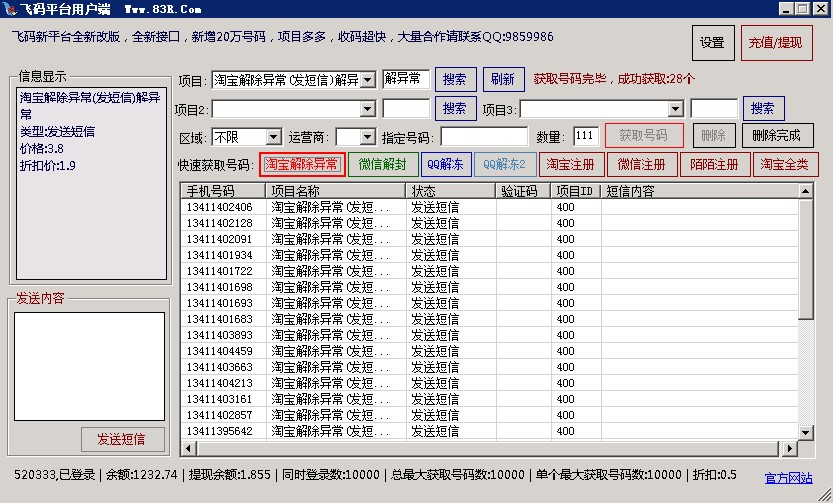Click the 搜索 button for 项目2

point(455,108)
